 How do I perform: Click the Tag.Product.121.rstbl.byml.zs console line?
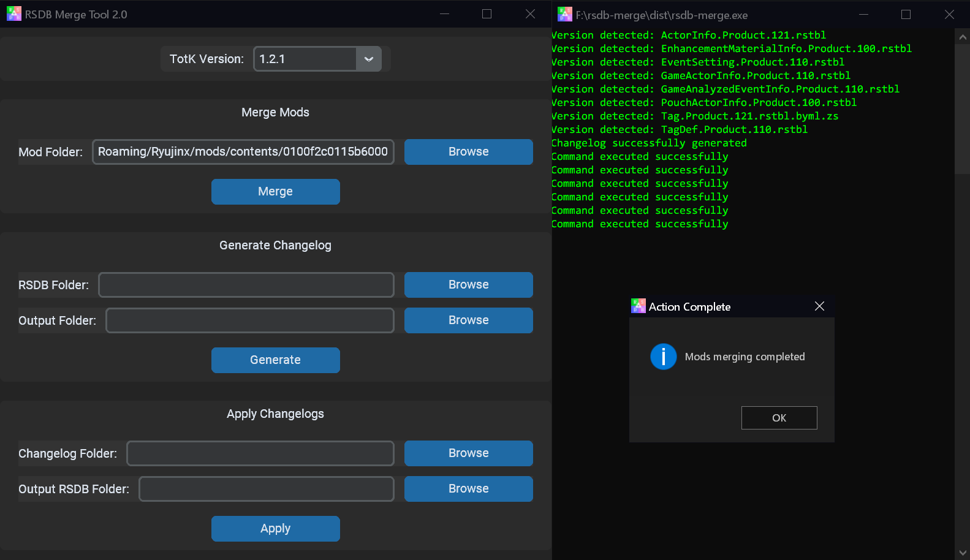(695, 116)
